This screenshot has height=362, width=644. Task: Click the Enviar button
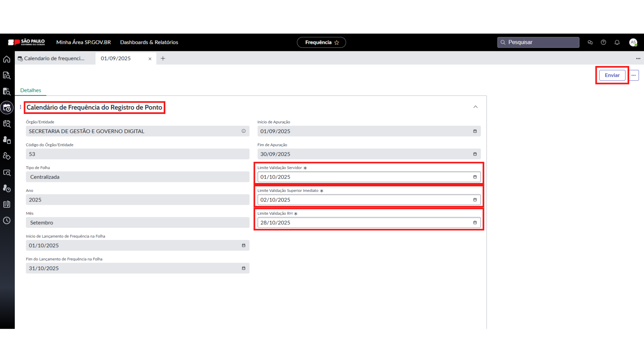612,75
